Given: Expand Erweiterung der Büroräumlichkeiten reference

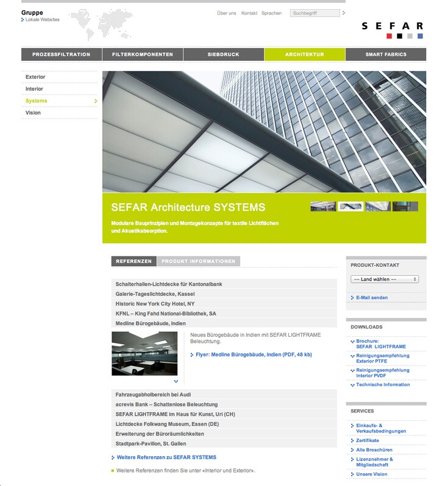Looking at the screenshot, I should point(224,434).
